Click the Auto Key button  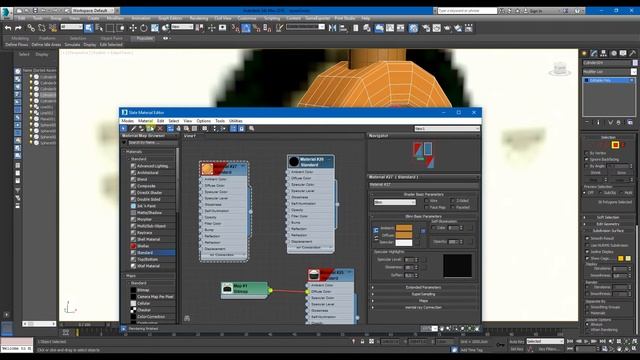click(x=517, y=342)
